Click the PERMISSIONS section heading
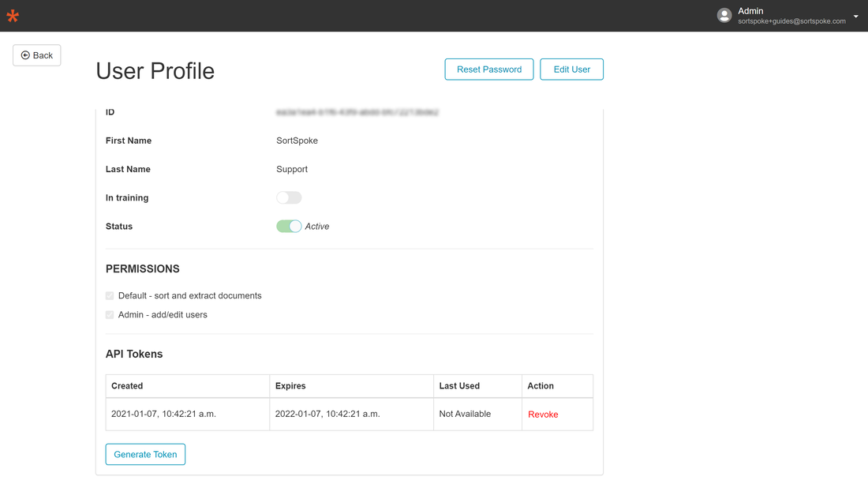Screen dimensions: 868x488 pyautogui.click(x=143, y=269)
